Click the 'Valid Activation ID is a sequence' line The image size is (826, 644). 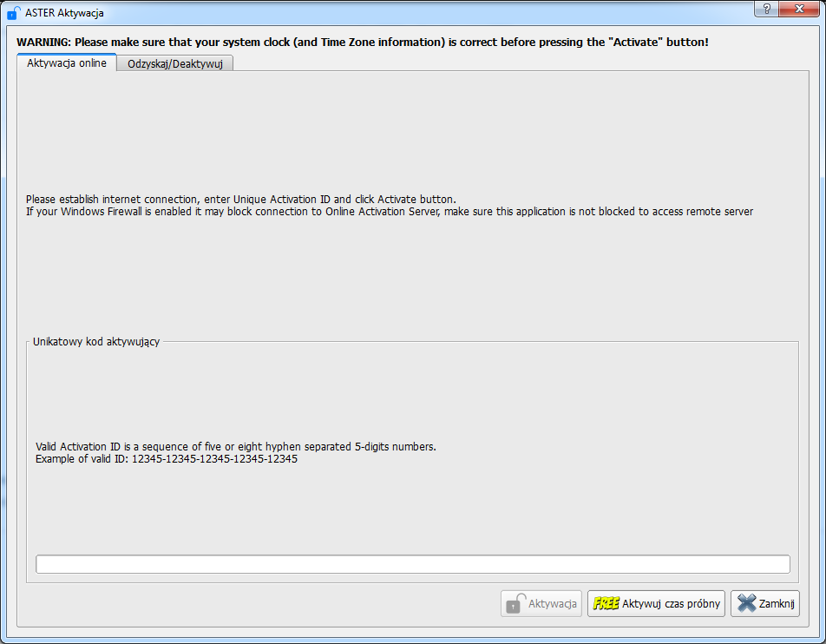tap(236, 447)
